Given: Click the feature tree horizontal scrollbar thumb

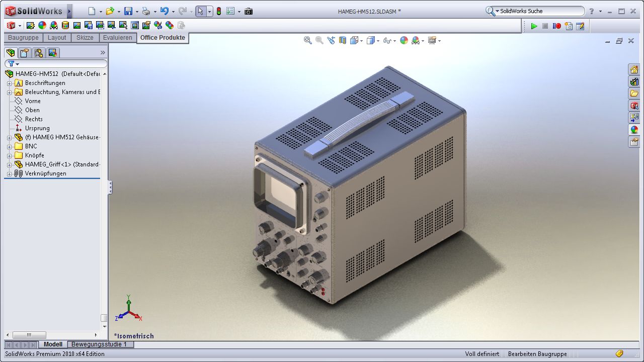Looking at the screenshot, I should click(29, 335).
